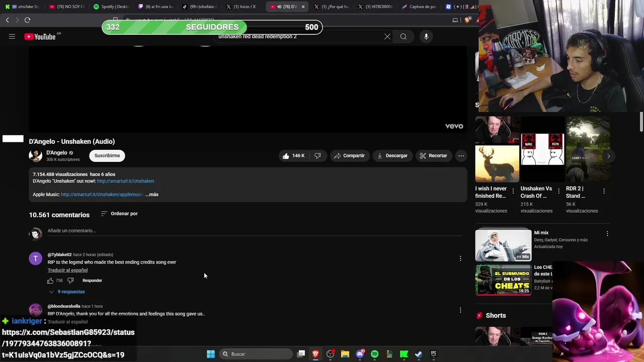
Task: Reload the page with the refresh icon
Action: click(27, 20)
